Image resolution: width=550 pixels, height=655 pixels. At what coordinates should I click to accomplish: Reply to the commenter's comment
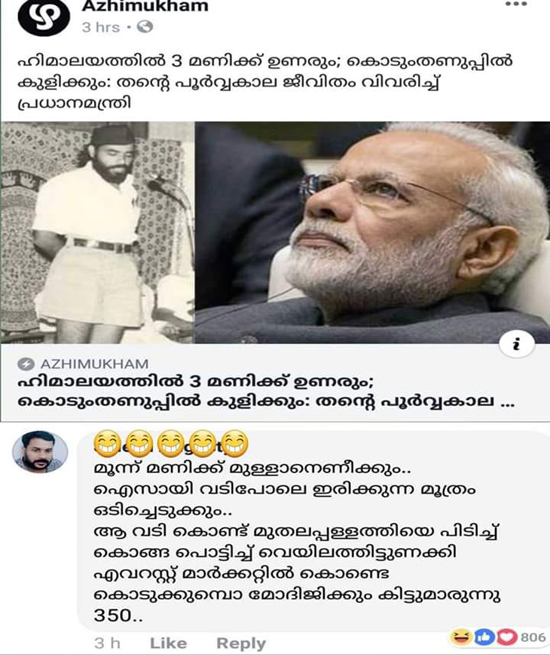tap(241, 644)
